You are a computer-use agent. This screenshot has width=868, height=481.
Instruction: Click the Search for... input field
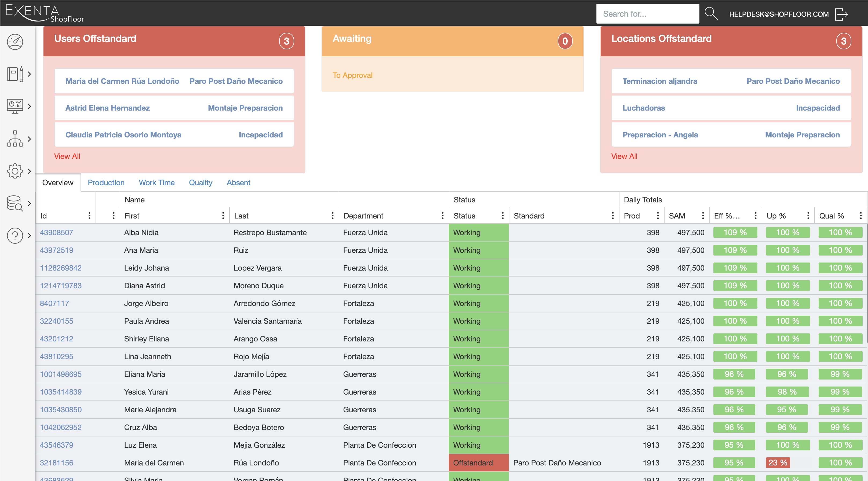pos(647,14)
